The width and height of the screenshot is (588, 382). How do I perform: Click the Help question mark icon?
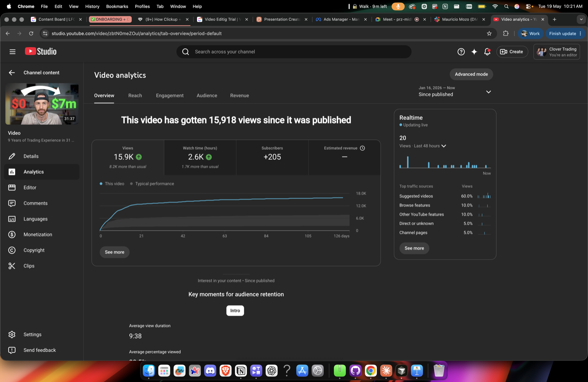[461, 52]
